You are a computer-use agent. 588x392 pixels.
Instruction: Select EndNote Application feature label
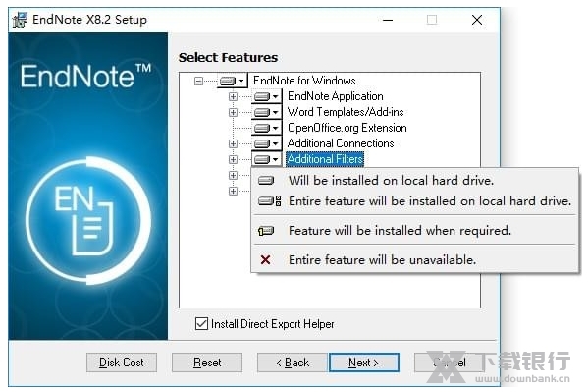336,96
